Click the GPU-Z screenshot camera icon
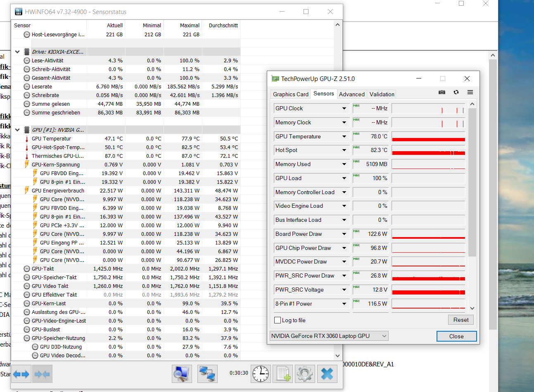534x392 pixels. coord(442,92)
